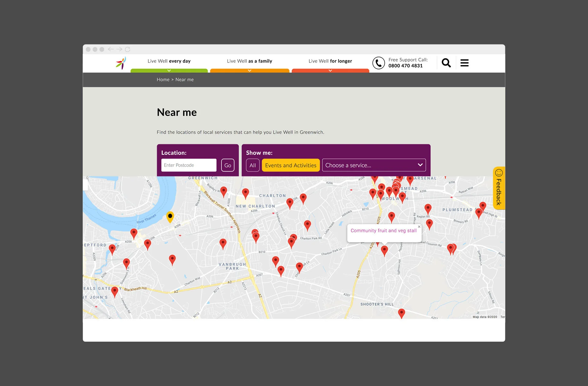Click the Enter Postcode field
The height and width of the screenshot is (386, 588).
point(189,165)
